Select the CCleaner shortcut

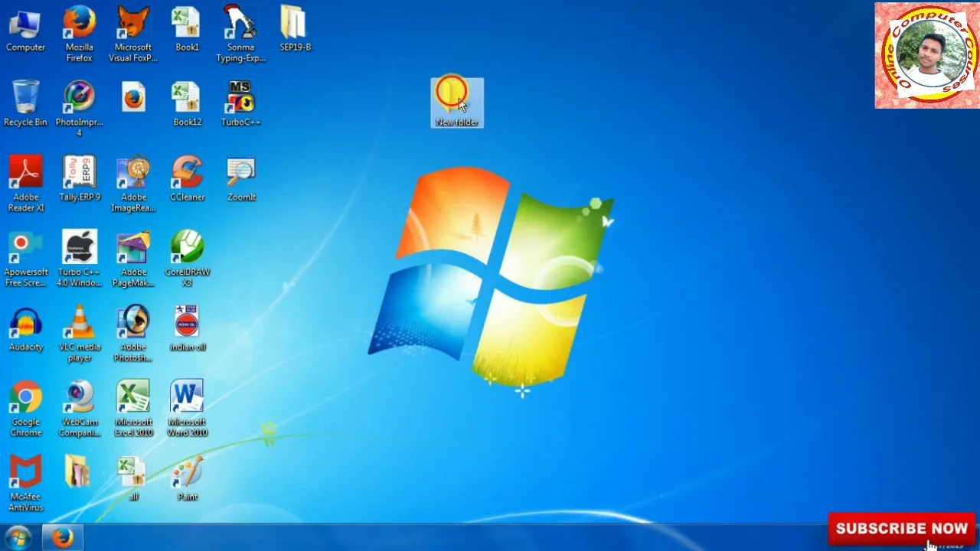(x=187, y=178)
